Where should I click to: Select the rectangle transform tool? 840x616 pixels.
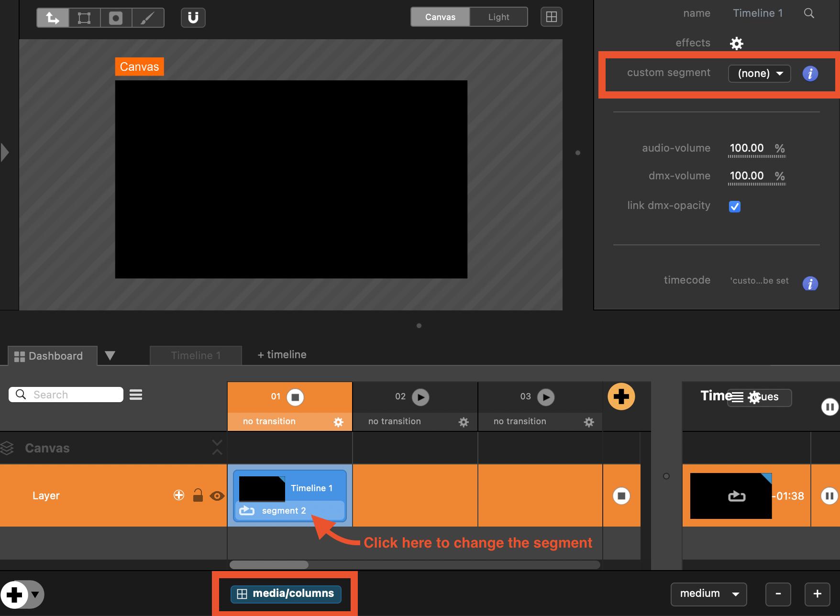[x=84, y=18]
